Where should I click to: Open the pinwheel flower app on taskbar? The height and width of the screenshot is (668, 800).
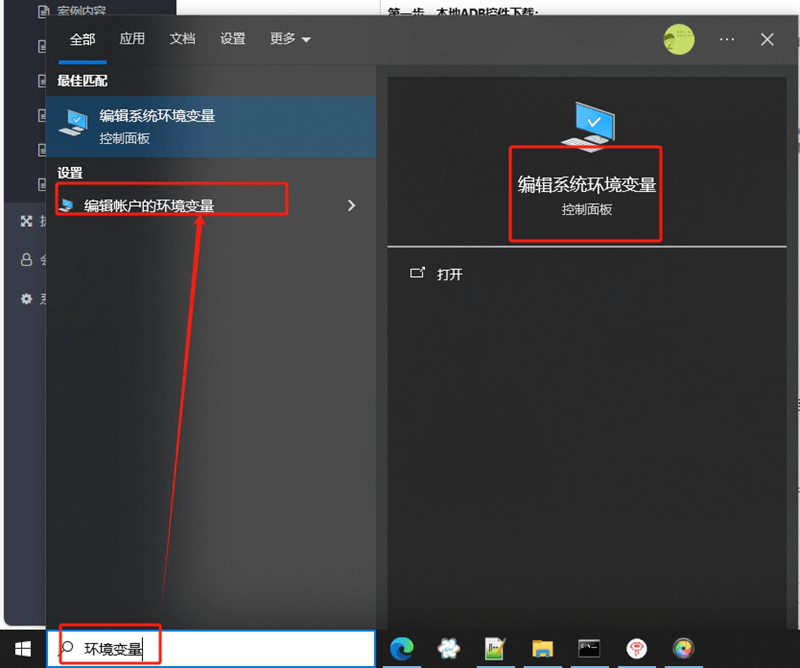point(449,649)
